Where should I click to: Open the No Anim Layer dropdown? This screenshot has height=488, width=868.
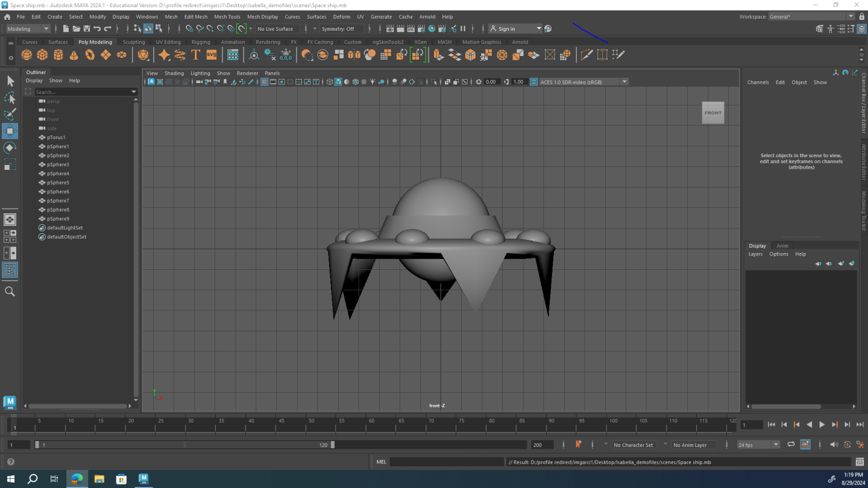(694, 445)
